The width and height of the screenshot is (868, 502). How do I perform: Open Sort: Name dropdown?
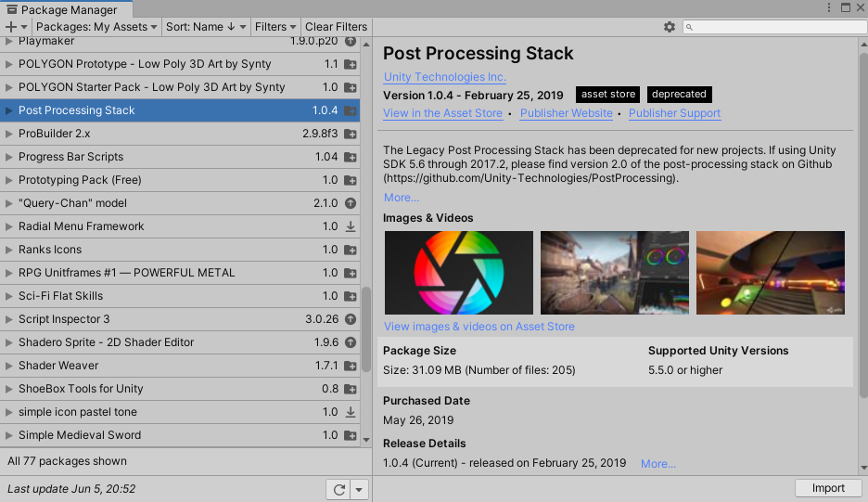(x=205, y=27)
